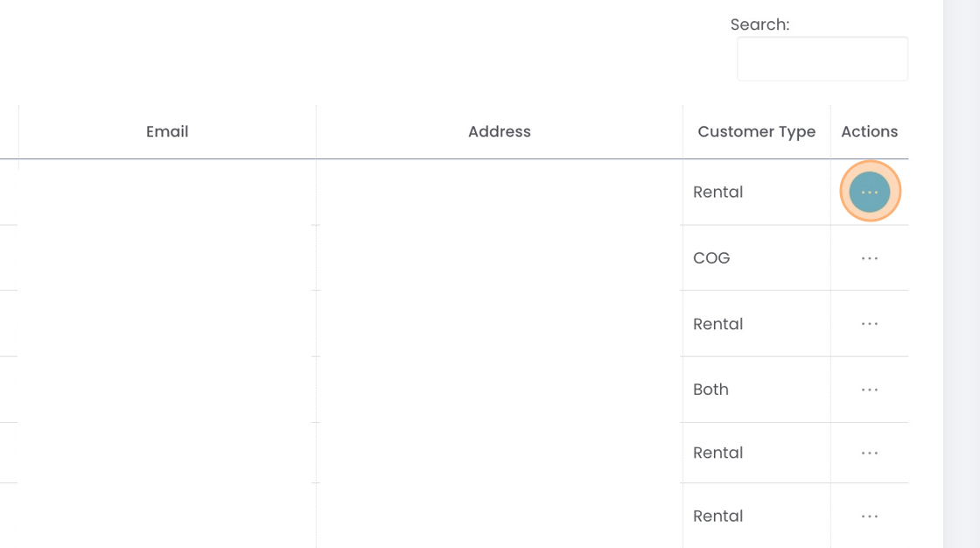Click the fifth row's Rental cell
This screenshot has width=980, height=548.
tap(717, 453)
